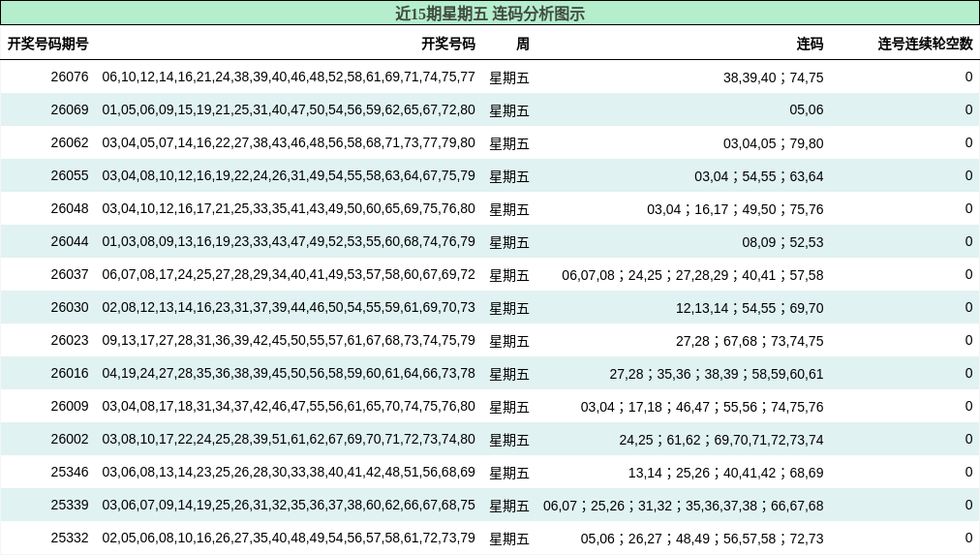Click 星期五 in row 26048
The height and width of the screenshot is (555, 980).
508,210
